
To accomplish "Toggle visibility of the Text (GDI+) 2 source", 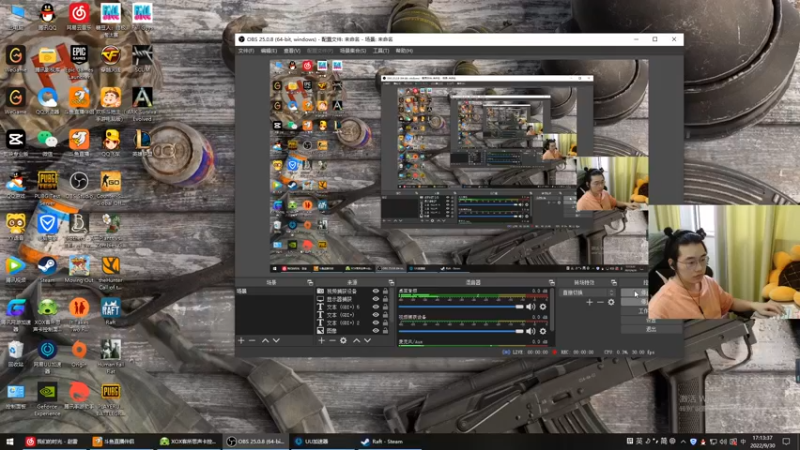I will [x=376, y=323].
